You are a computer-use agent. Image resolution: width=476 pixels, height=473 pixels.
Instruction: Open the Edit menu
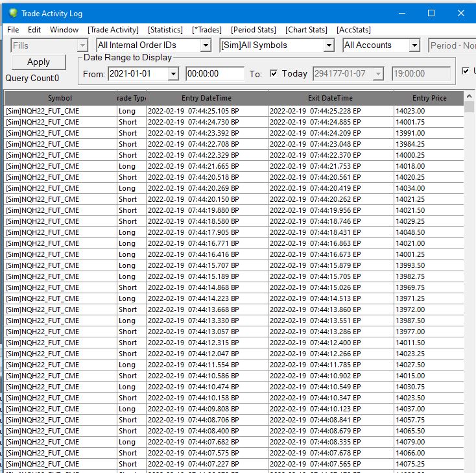pos(34,30)
